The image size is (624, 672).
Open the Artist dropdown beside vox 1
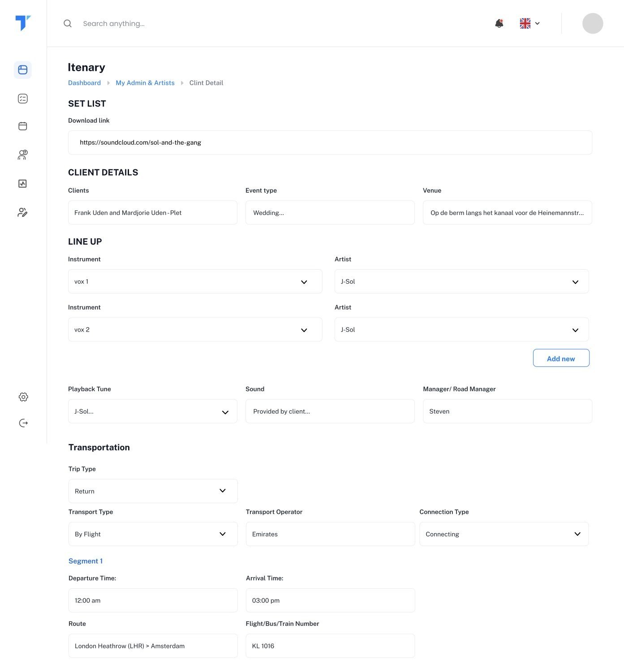(x=462, y=281)
